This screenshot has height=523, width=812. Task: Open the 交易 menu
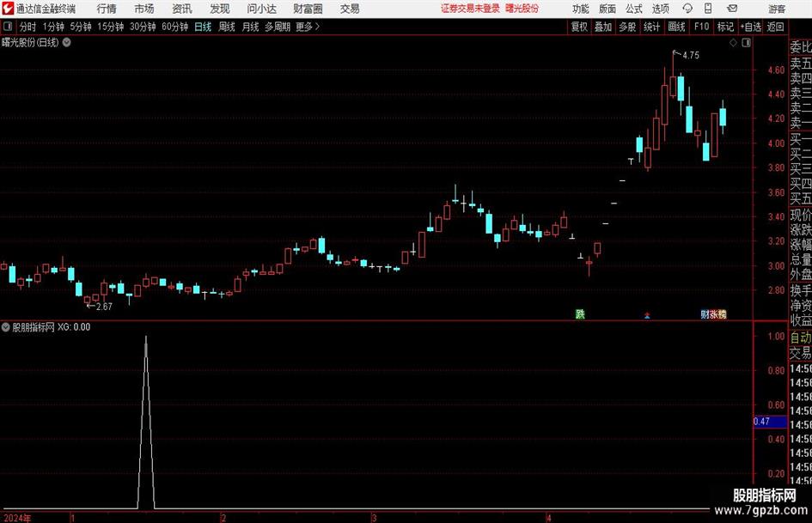tap(350, 9)
